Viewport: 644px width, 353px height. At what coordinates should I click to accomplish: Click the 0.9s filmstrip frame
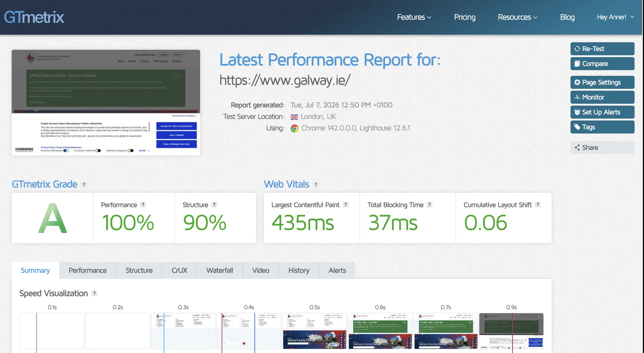point(512,331)
